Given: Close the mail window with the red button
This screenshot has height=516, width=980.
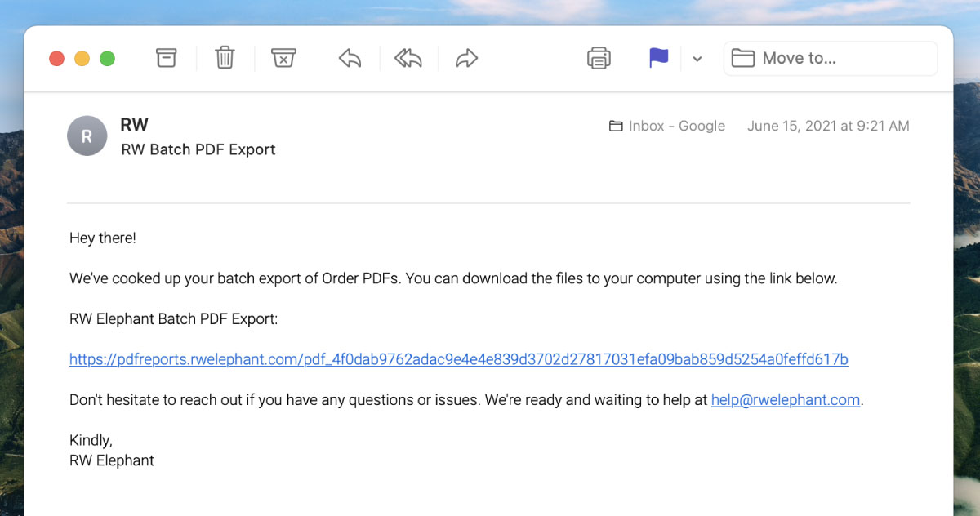Looking at the screenshot, I should (x=57, y=59).
